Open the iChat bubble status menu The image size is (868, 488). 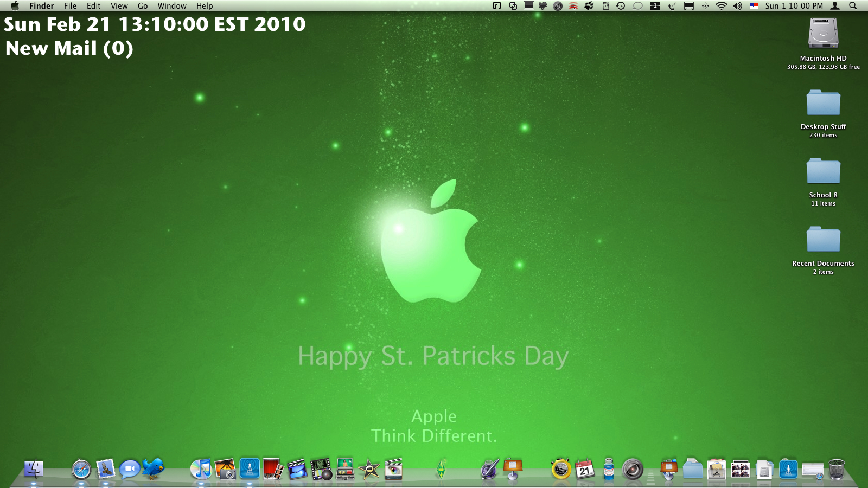tap(638, 5)
